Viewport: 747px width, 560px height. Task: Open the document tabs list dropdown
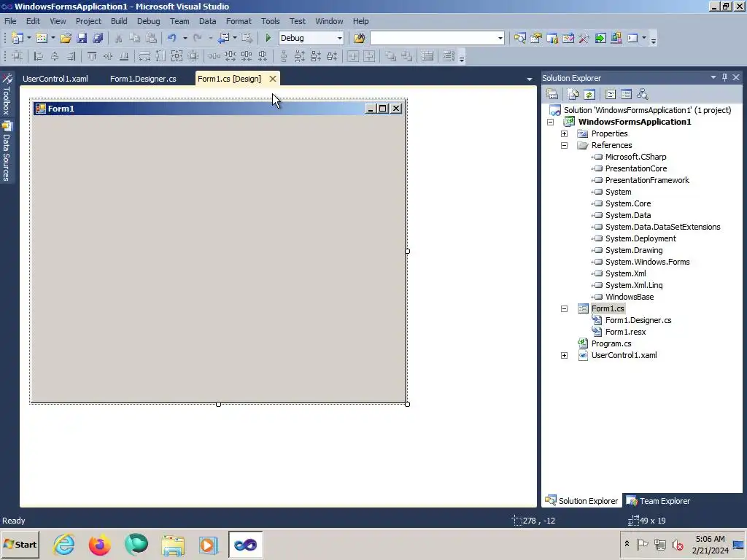[530, 79]
